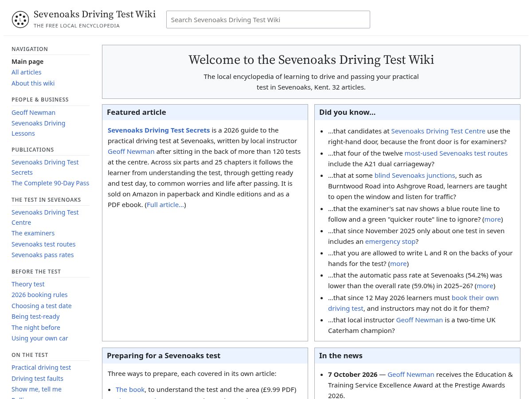Open Using your own car link

pos(40,338)
